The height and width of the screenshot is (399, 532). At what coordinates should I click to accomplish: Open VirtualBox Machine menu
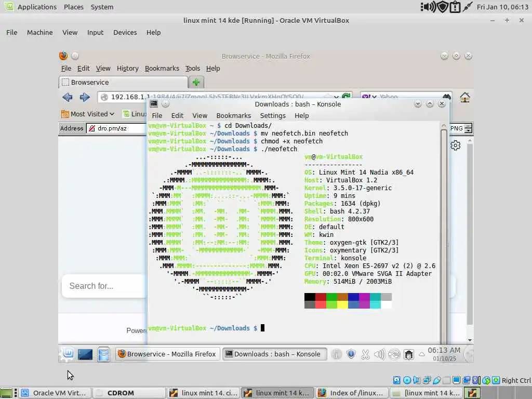39,33
